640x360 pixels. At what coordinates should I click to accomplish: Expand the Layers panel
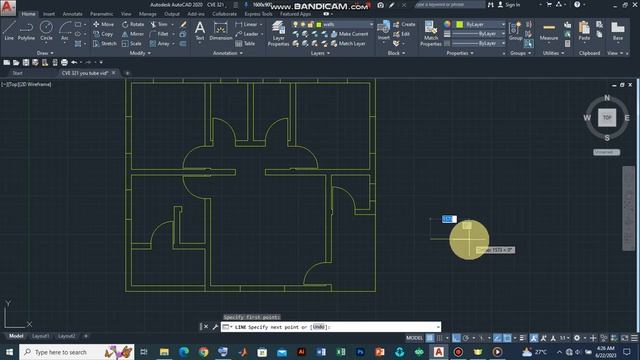tap(320, 53)
